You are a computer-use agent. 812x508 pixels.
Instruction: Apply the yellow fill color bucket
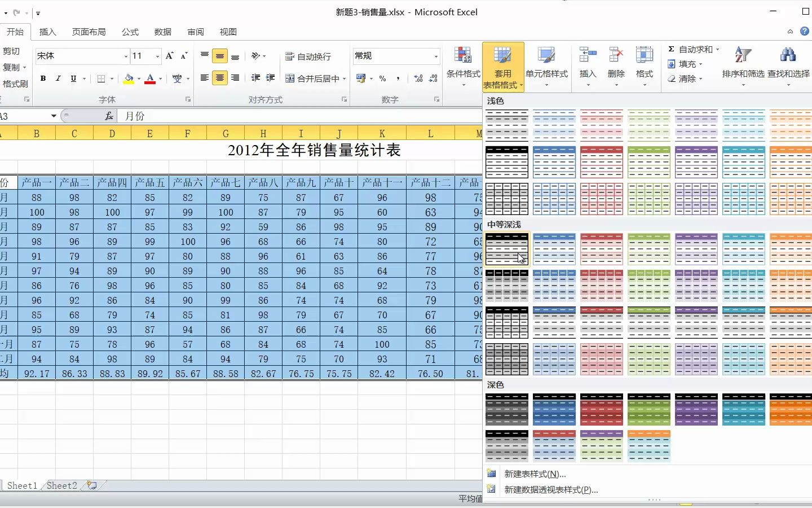(x=129, y=78)
